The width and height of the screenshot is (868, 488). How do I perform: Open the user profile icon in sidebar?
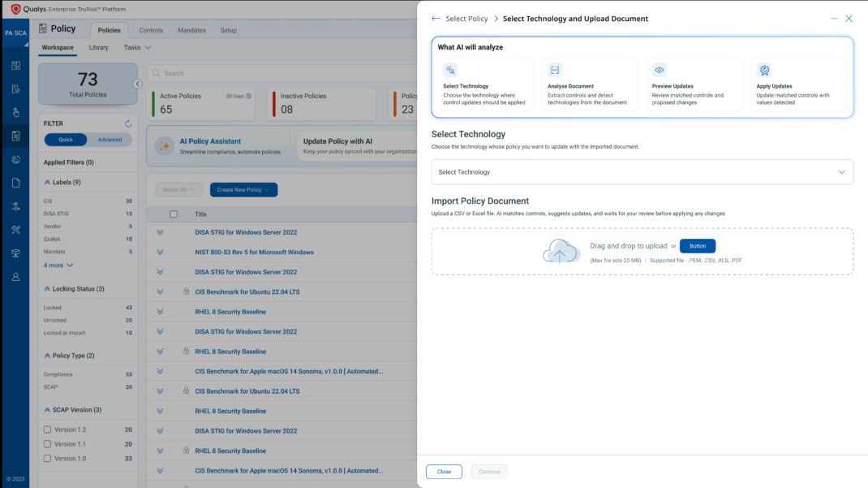click(15, 276)
